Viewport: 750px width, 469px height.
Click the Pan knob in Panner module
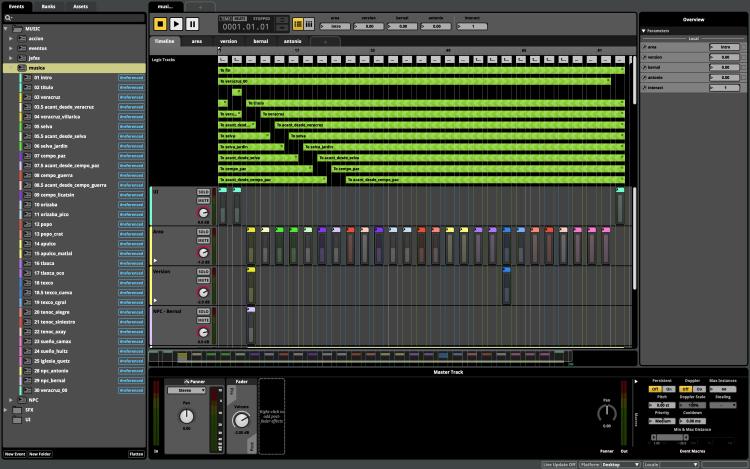[x=185, y=416]
